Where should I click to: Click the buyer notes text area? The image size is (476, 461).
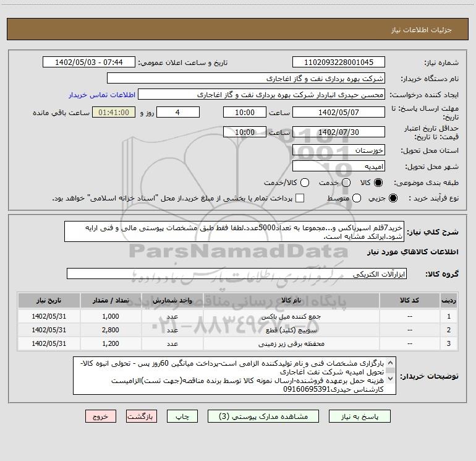234,376
